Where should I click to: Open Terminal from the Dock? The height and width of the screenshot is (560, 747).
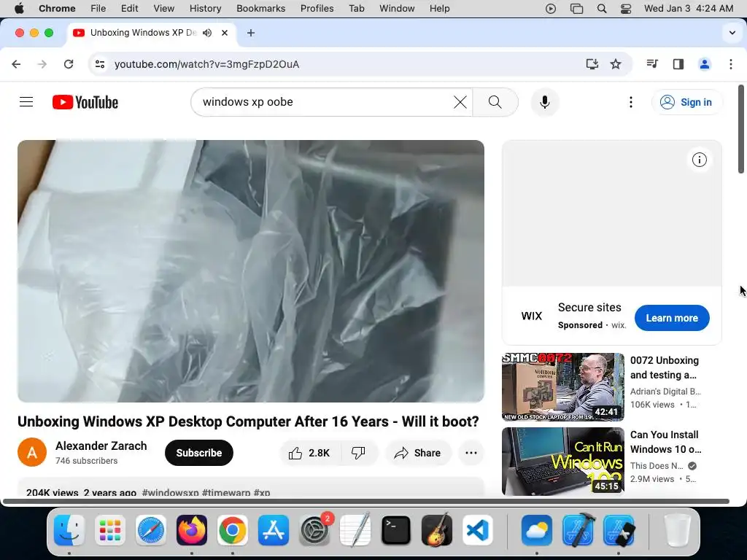(396, 530)
